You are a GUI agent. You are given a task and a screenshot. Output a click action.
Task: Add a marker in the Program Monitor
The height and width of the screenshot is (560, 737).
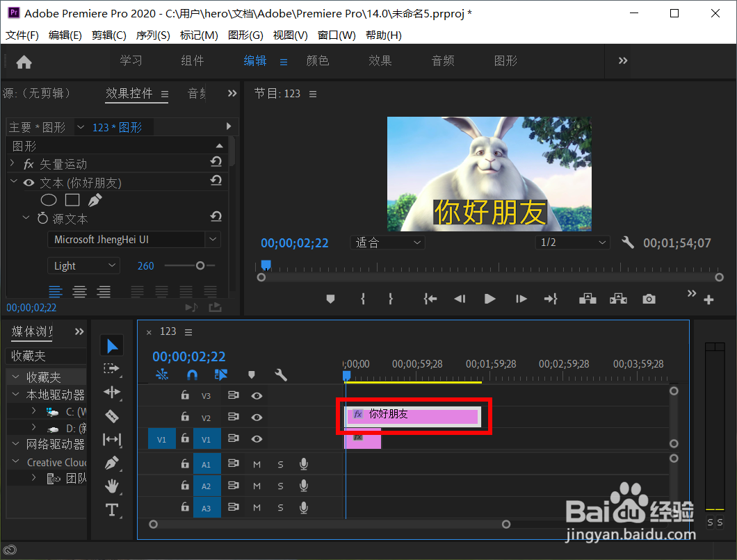[330, 299]
